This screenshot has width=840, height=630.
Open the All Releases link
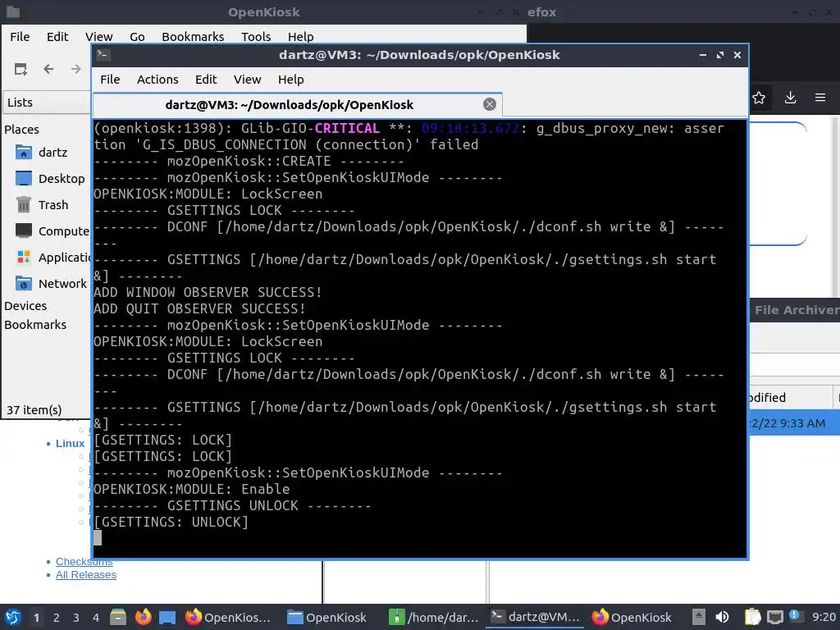click(x=85, y=575)
